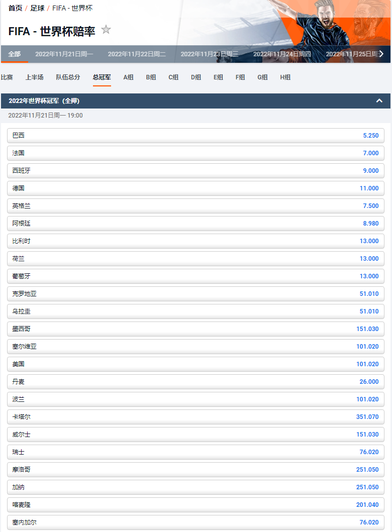This screenshot has height=532, width=392.
Task: Switch to E组 tab
Action: coord(218,77)
